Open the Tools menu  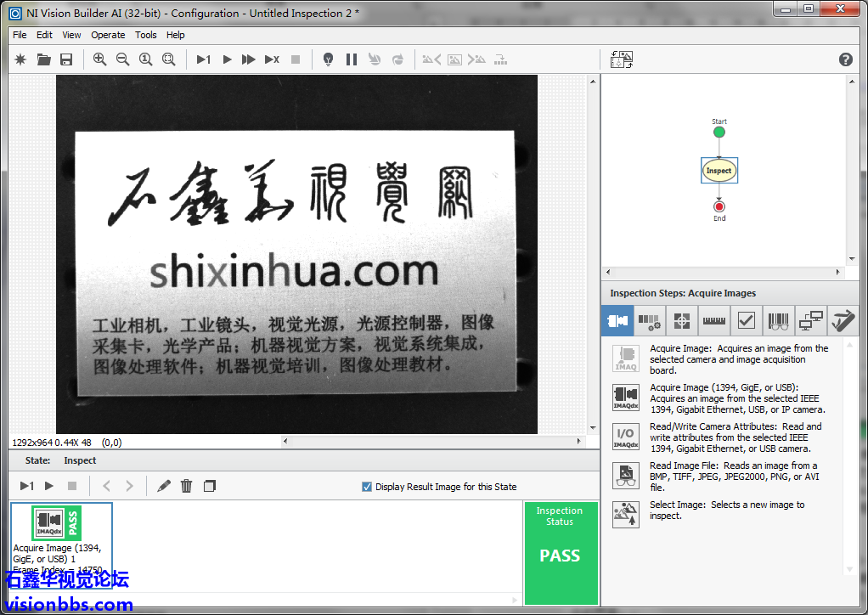(x=146, y=35)
